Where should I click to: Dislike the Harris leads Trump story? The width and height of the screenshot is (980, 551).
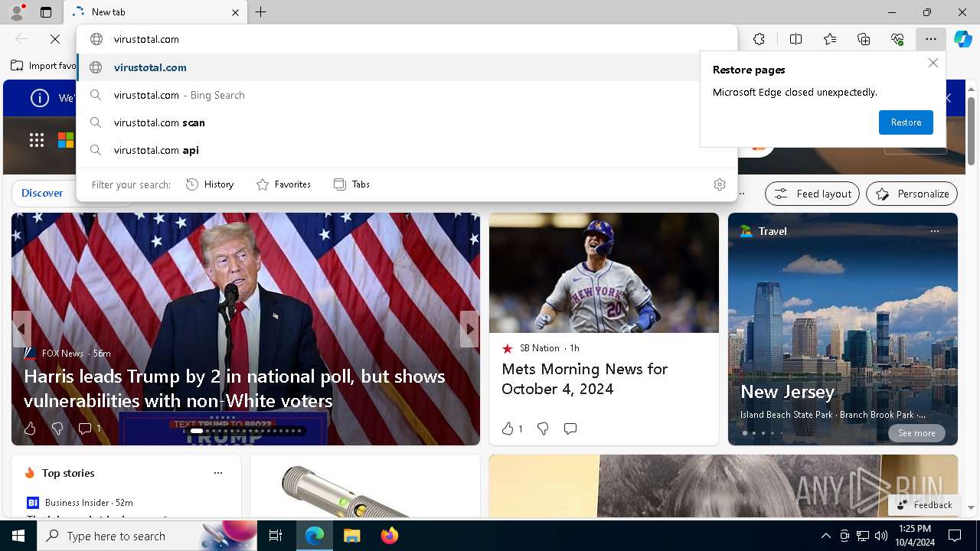(57, 429)
